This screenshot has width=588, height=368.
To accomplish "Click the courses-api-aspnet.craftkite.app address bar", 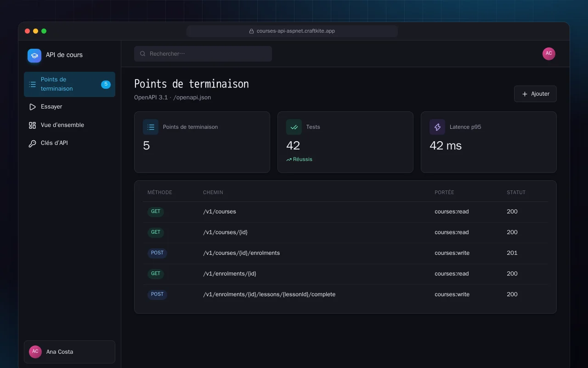I will coord(292,31).
